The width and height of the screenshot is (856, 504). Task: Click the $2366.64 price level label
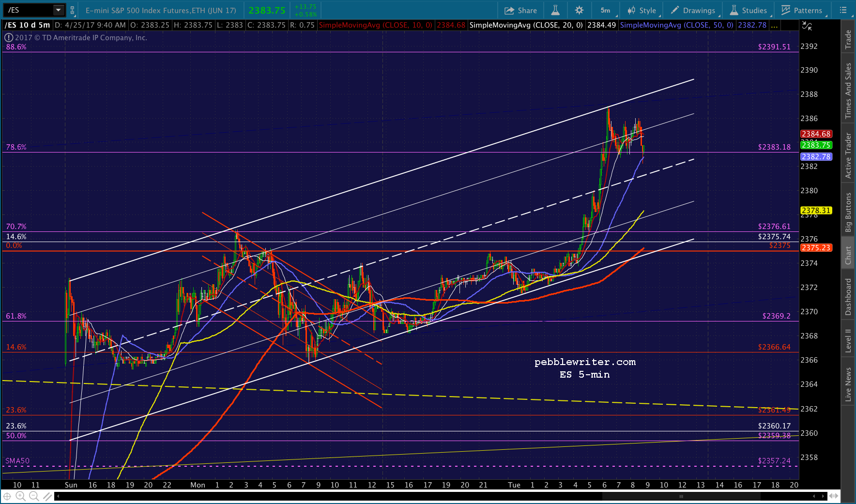coord(774,347)
